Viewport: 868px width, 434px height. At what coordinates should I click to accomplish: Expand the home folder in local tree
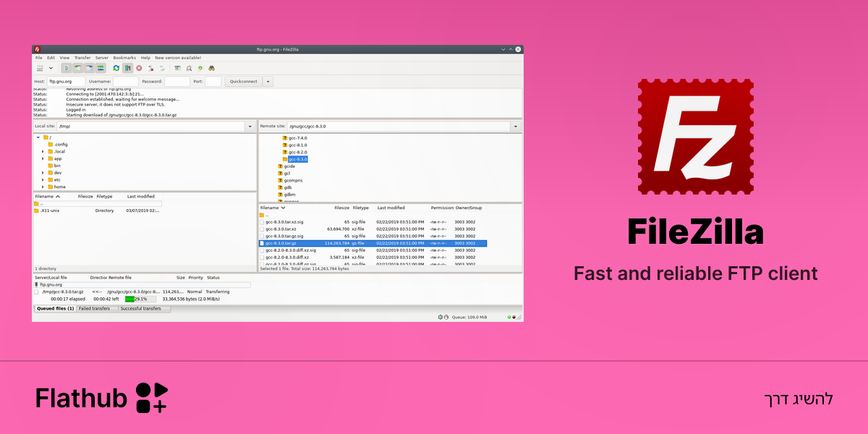43,187
